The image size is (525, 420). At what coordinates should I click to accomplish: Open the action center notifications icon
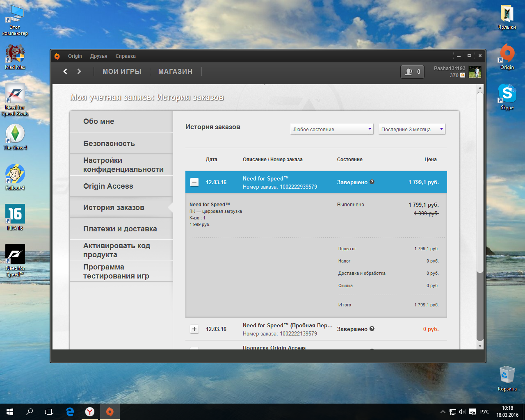(x=472, y=412)
